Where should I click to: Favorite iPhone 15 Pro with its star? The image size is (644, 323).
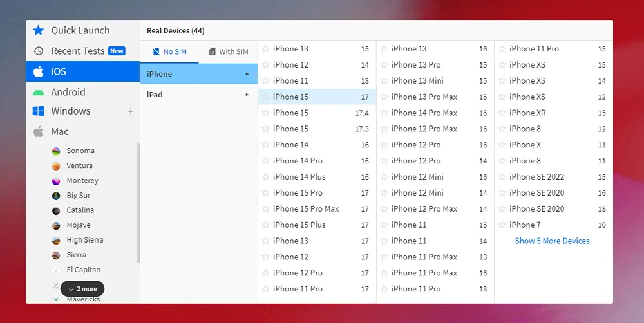coord(266,192)
